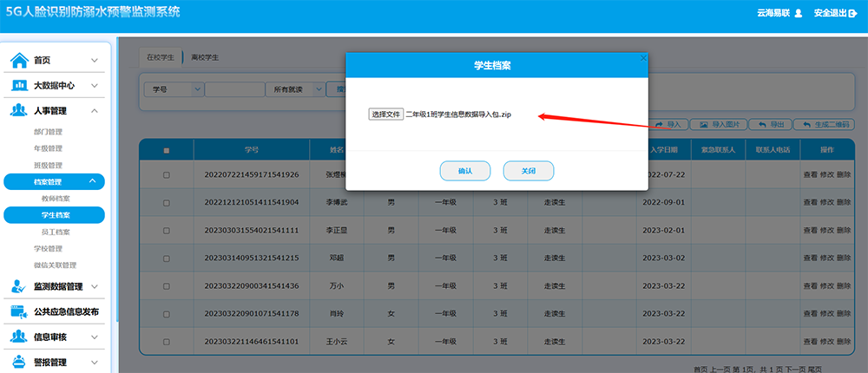Click the 安全退出 logout icon
This screenshot has height=373, width=868.
[x=852, y=13]
